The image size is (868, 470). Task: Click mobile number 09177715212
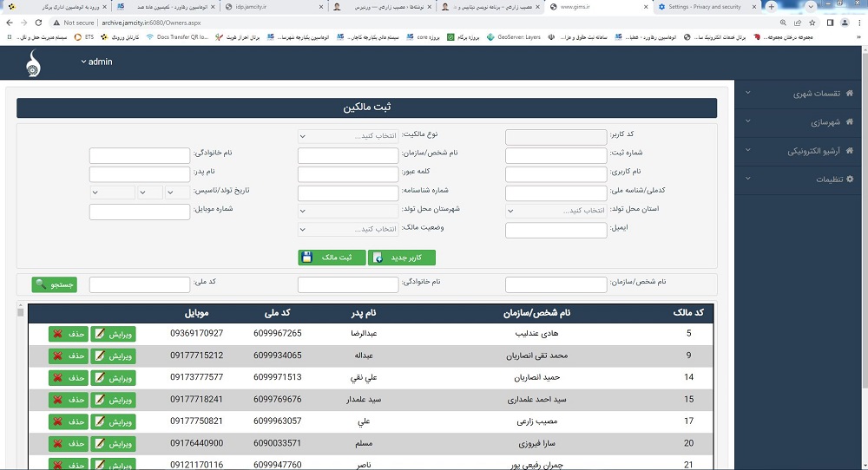pos(196,356)
